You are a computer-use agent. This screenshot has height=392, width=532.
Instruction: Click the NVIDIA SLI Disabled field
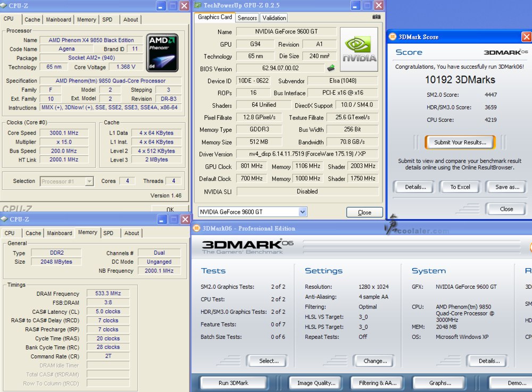click(307, 191)
